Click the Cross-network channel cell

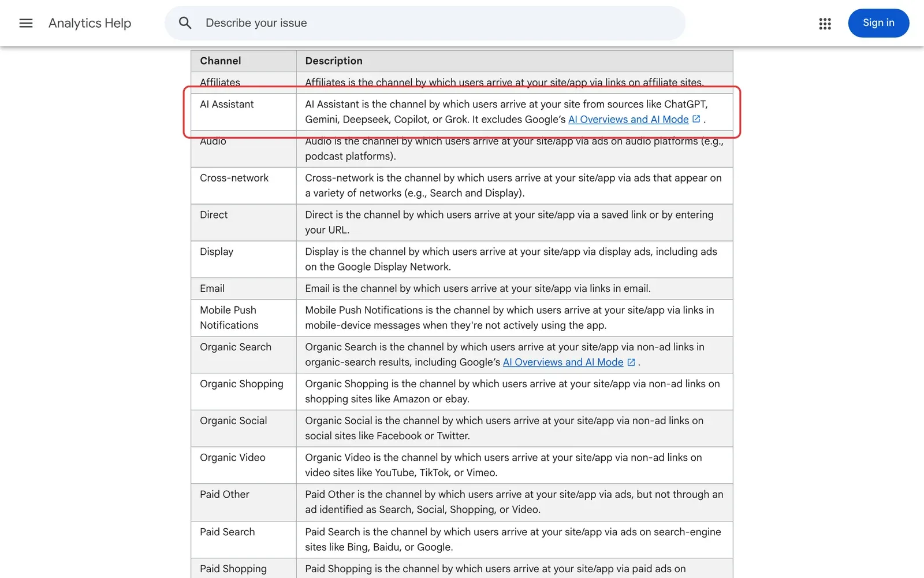click(x=244, y=186)
